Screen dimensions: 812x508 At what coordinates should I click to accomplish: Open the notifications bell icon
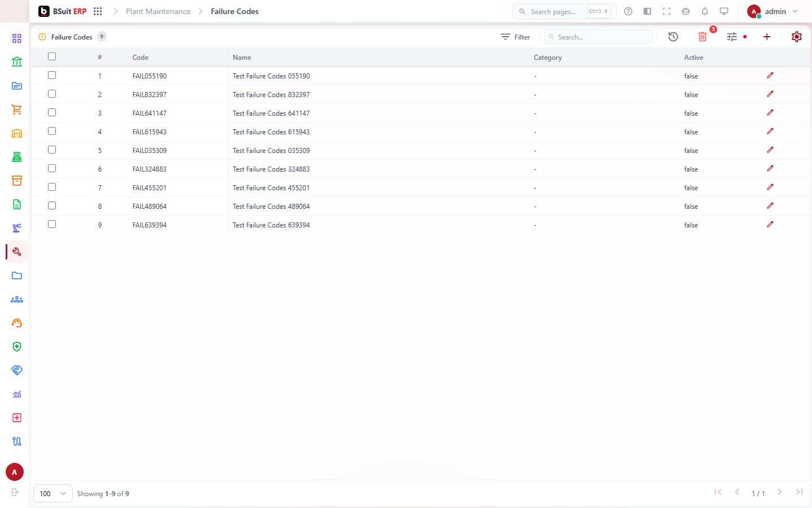tap(705, 11)
